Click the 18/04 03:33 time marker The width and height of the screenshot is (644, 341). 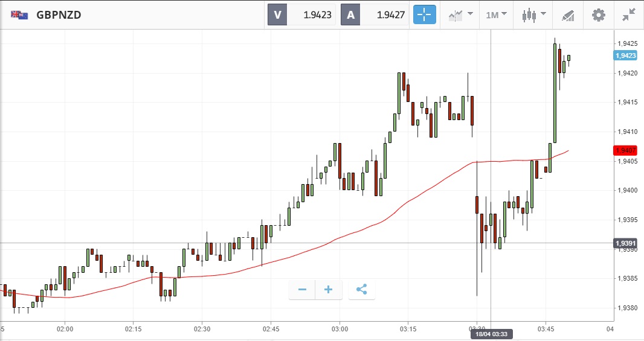[x=491, y=334]
